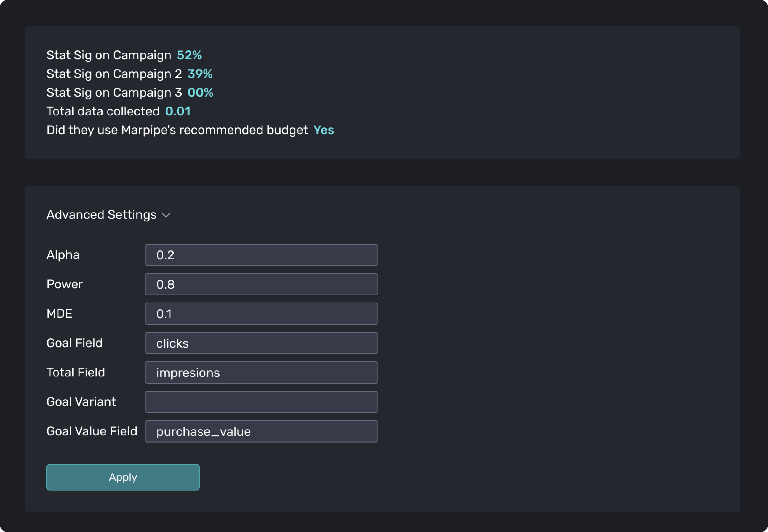Click the Total Field input containing impresions
The width and height of the screenshot is (768, 532).
(261, 372)
